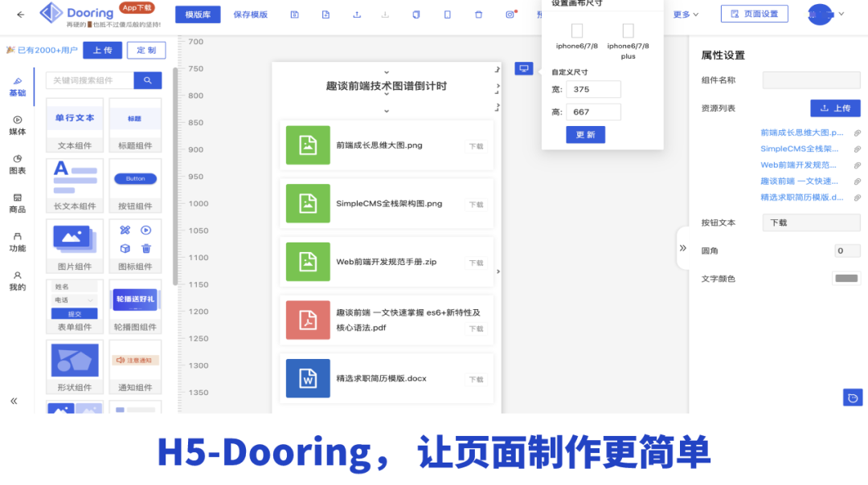Click the canvas title 趣谈前端技术图谱倒计时
The height and width of the screenshot is (485, 868).
387,86
